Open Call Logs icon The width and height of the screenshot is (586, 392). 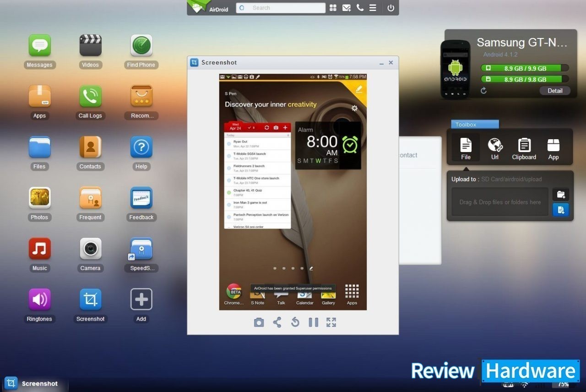(90, 96)
